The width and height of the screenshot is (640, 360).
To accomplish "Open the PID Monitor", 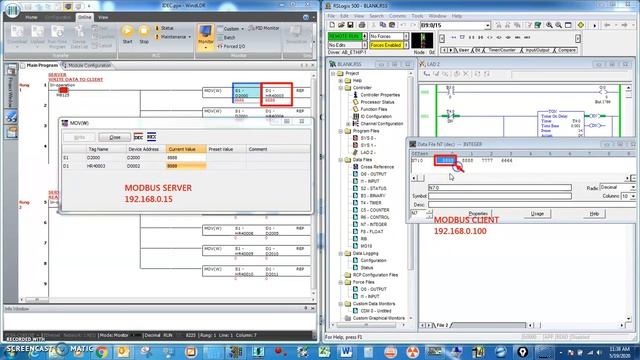I will coord(264,28).
